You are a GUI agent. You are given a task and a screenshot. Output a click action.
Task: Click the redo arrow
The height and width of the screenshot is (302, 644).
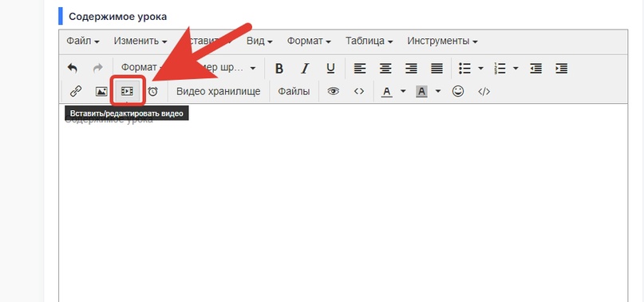click(97, 68)
